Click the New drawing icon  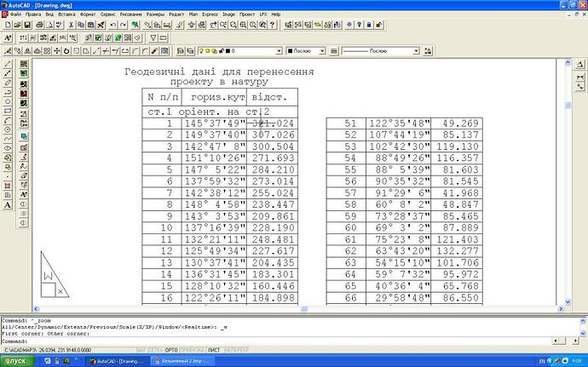8,25
